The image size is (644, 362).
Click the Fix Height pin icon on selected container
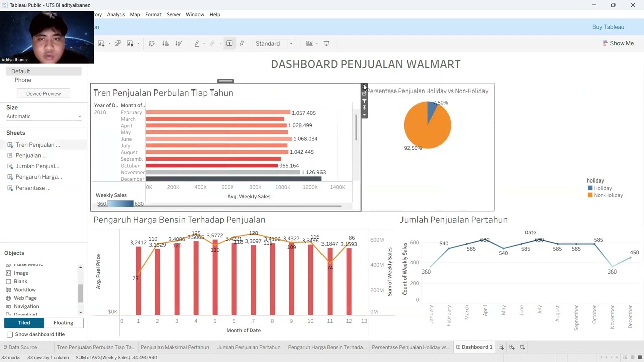point(364,108)
